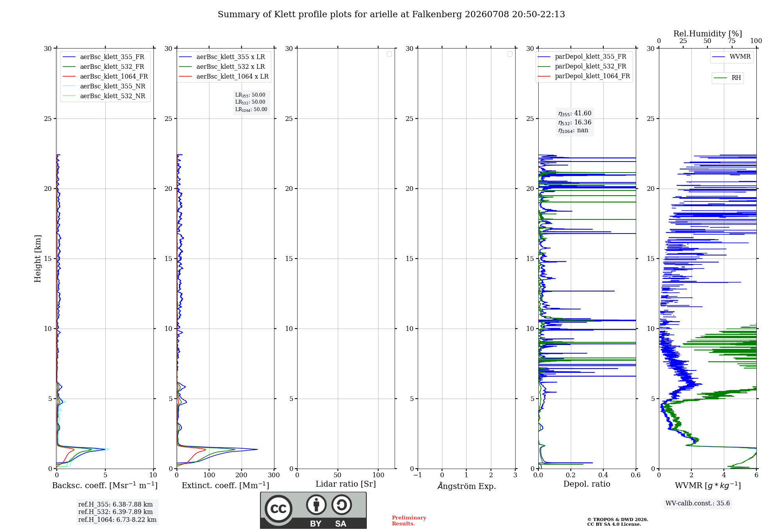This screenshot has width=783, height=532.
Task: Click the BY attribution person icon
Action: pyautogui.click(x=316, y=505)
